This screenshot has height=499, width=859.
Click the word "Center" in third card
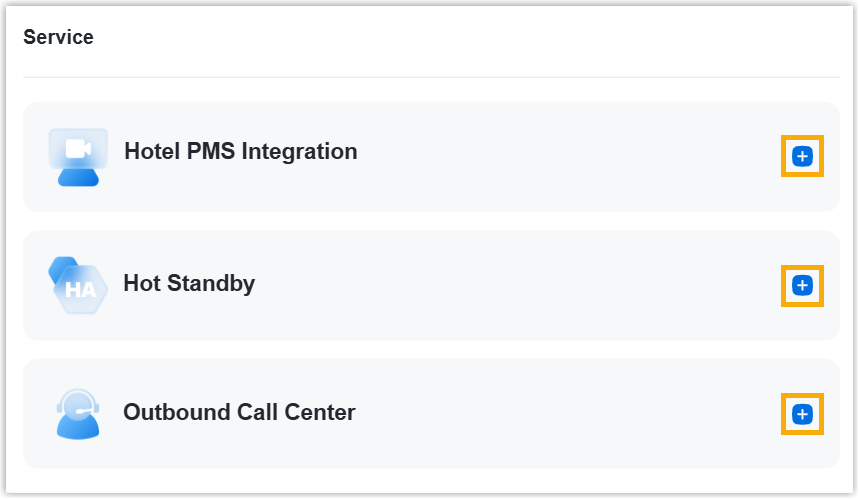point(322,412)
